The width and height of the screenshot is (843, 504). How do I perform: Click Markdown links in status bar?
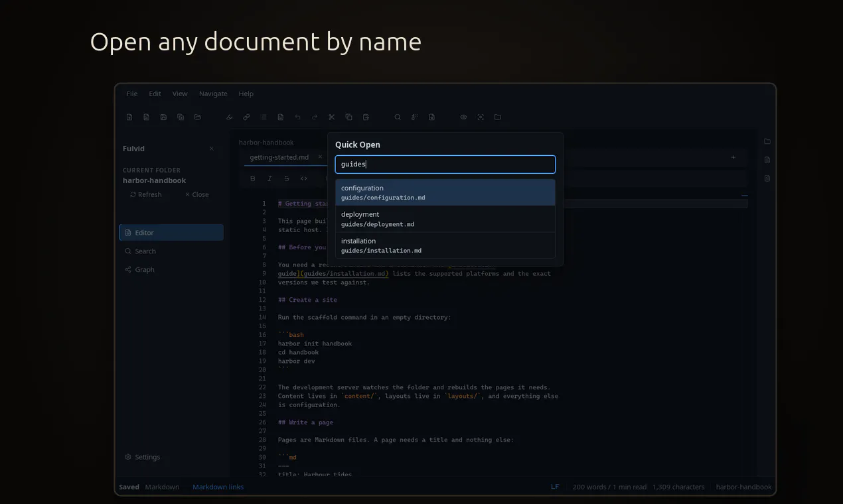[x=218, y=487]
